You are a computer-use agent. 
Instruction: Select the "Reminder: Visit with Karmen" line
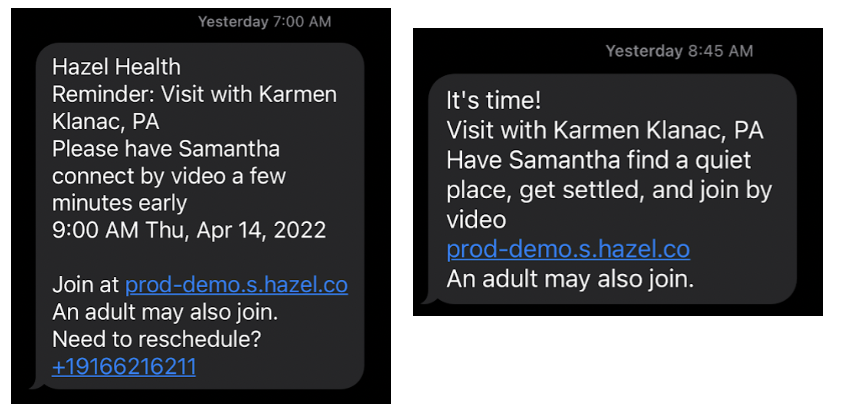(x=194, y=94)
